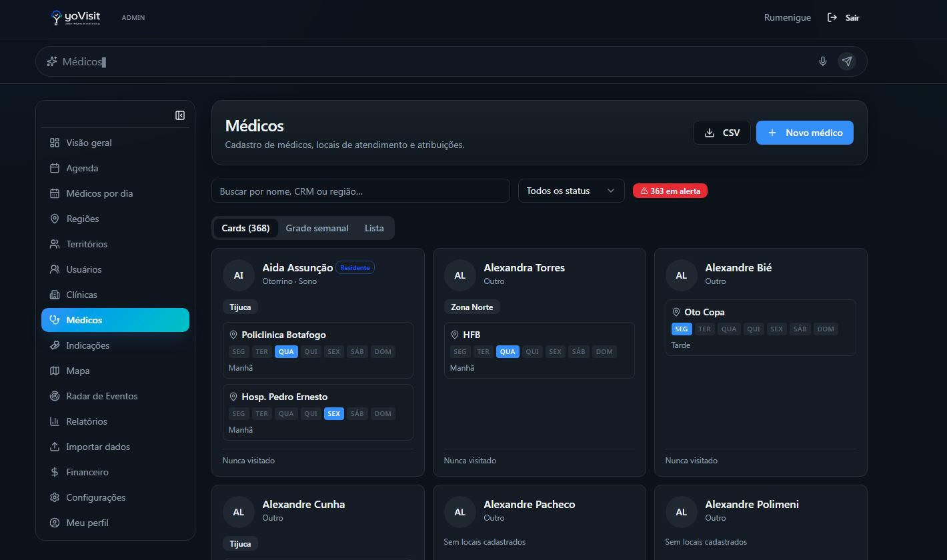This screenshot has width=947, height=560.
Task: Toggle SEX day on Hosp. Pedro Ernesto
Action: click(334, 413)
